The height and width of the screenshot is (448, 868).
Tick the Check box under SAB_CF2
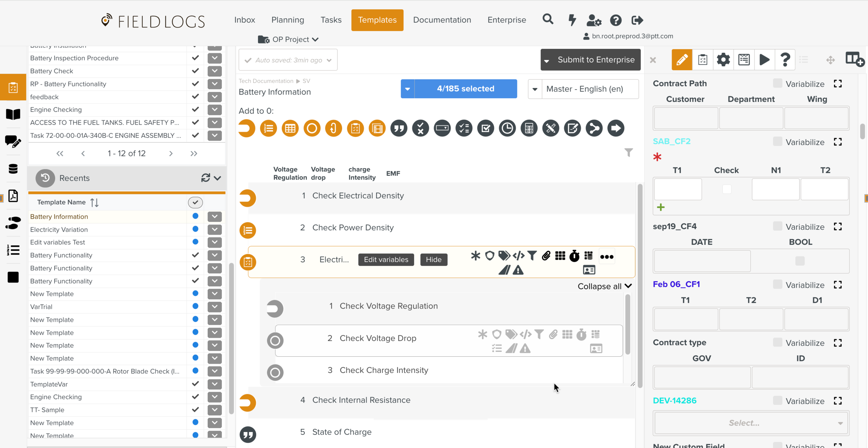(727, 189)
